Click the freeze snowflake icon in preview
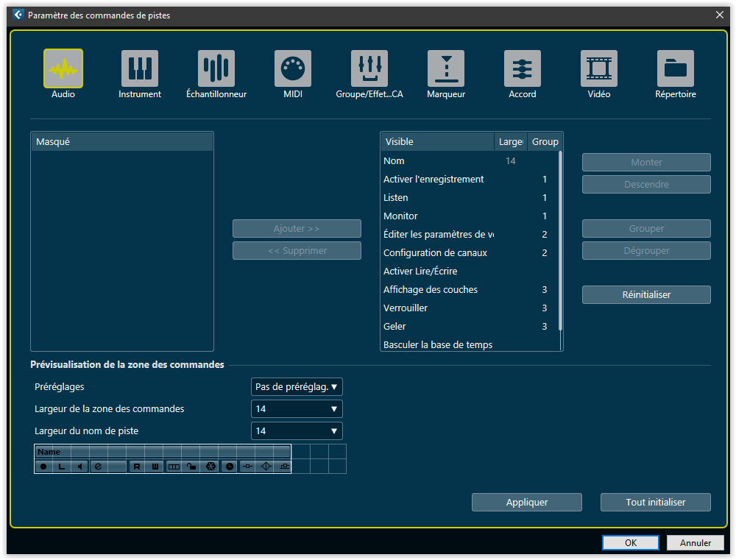 [210, 466]
